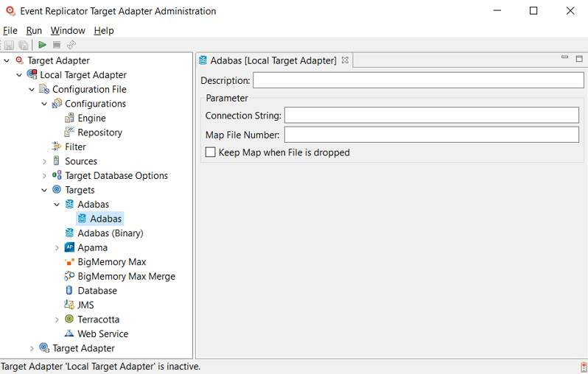Collapse the Targets tree node
This screenshot has height=374, width=588.
pyautogui.click(x=44, y=190)
